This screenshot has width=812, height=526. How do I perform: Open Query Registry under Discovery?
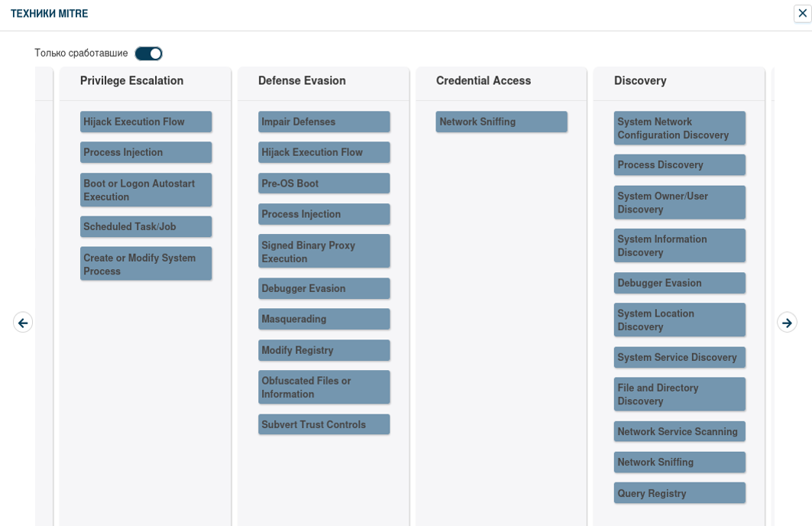(x=679, y=493)
